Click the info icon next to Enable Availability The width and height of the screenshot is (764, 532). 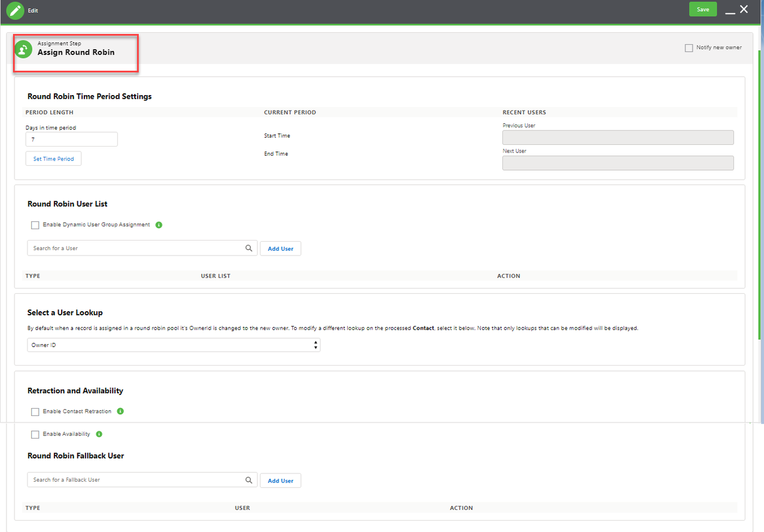[x=99, y=434]
